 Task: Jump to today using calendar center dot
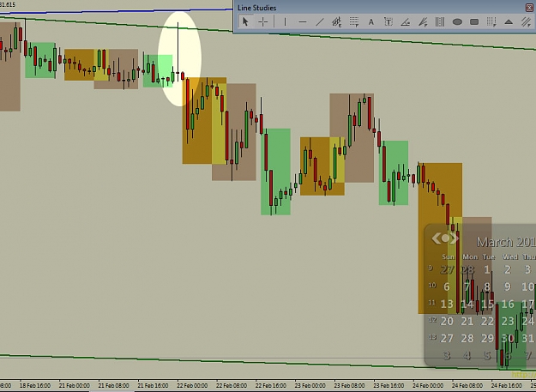pos(445,238)
